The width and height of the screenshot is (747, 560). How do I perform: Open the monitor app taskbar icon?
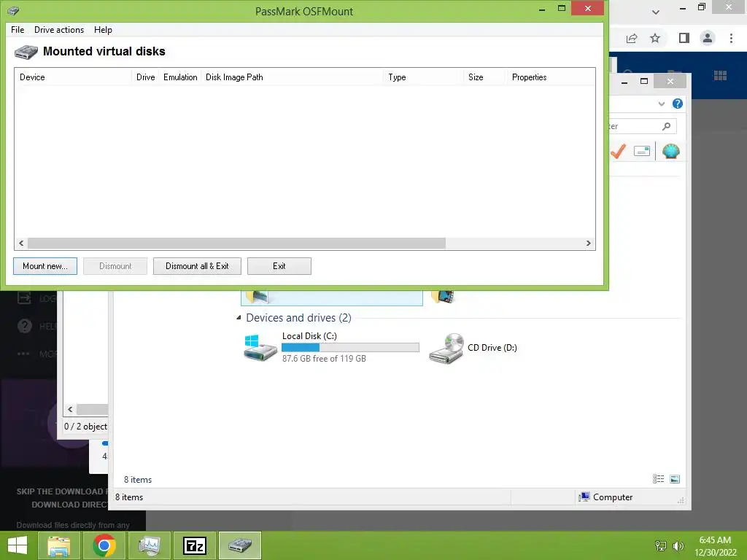149,545
